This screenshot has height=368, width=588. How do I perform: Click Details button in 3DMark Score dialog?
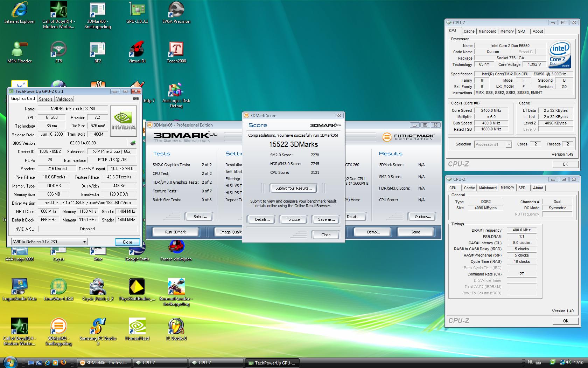point(262,219)
